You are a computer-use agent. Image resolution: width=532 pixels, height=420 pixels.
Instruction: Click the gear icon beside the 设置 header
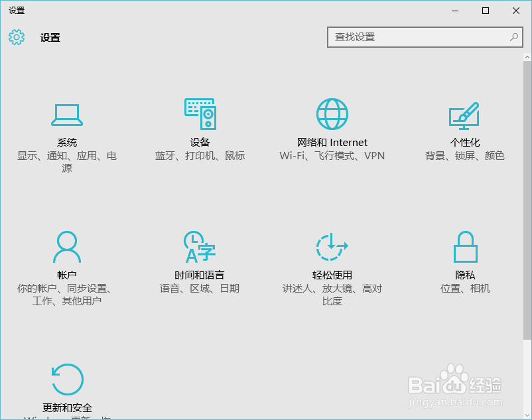tap(16, 38)
